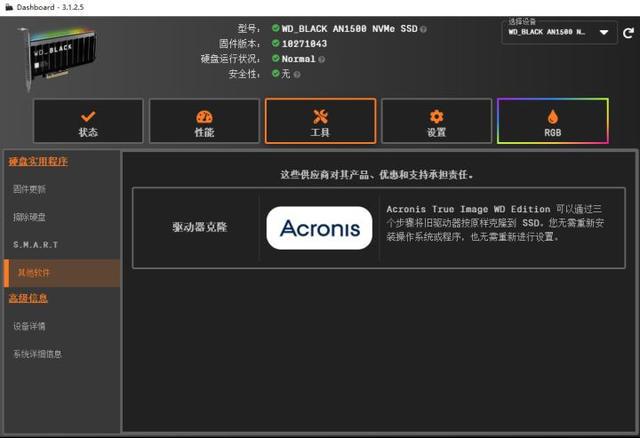
Task: Click the WD_BLACK AN1500 device selector field
Action: [x=559, y=32]
